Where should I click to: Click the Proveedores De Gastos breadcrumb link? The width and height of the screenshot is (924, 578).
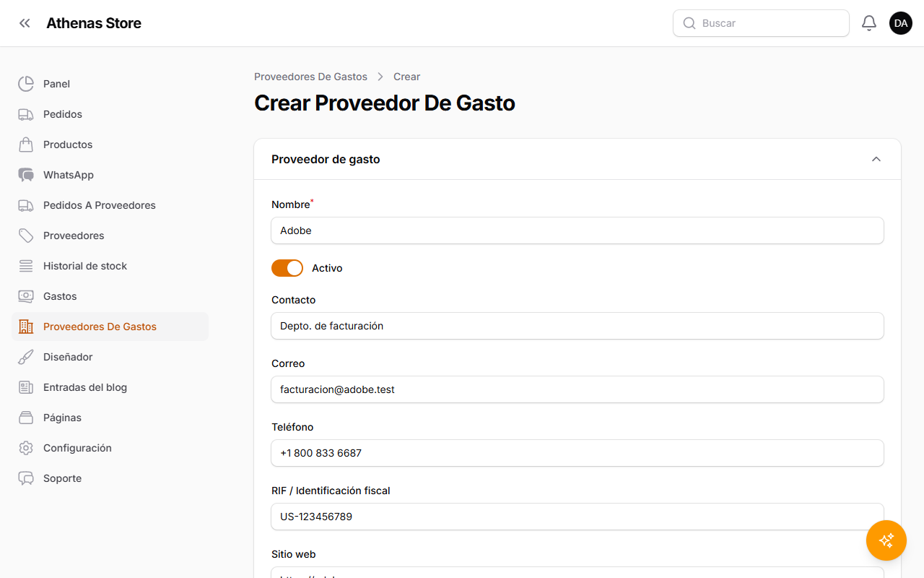(x=310, y=77)
